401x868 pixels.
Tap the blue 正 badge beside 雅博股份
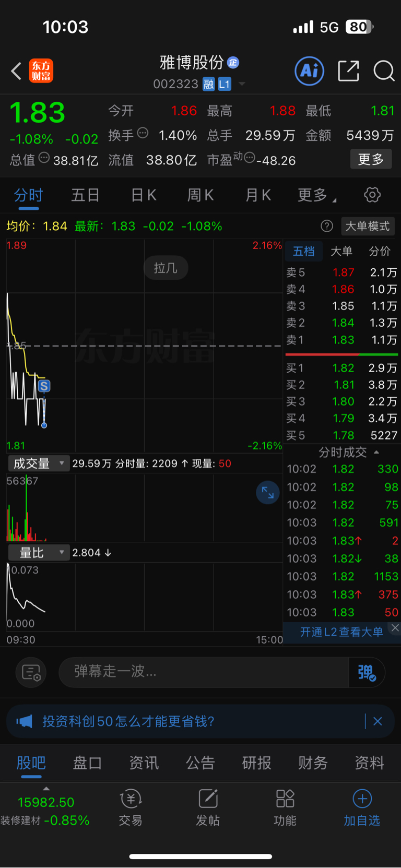pyautogui.click(x=233, y=63)
